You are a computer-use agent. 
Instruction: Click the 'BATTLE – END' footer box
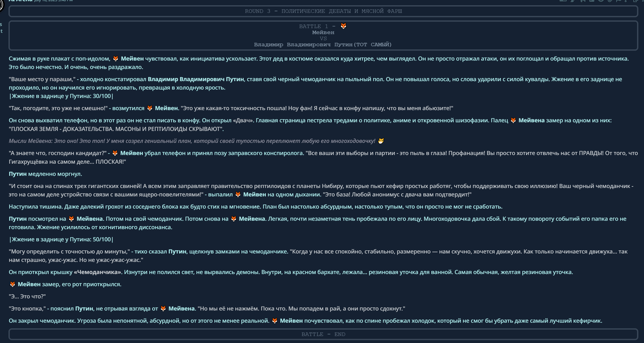(x=323, y=334)
